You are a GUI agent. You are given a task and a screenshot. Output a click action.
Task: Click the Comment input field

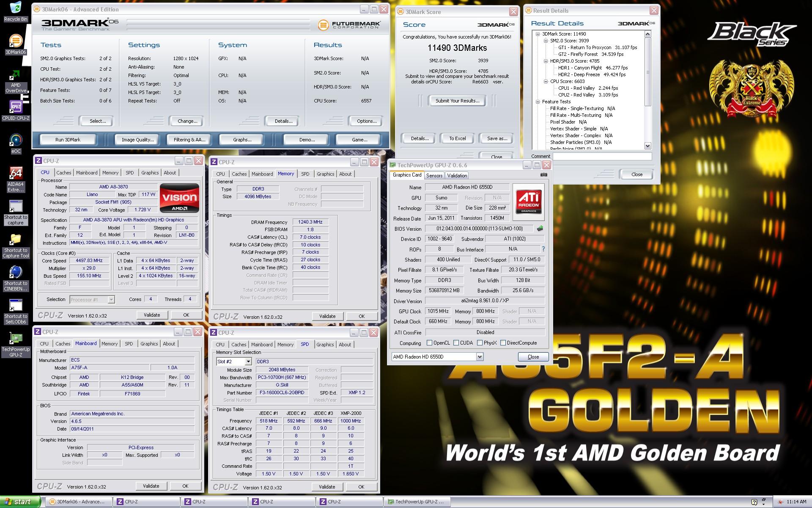[602, 156]
